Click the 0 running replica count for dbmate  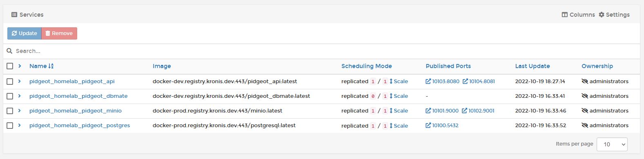[373, 97]
